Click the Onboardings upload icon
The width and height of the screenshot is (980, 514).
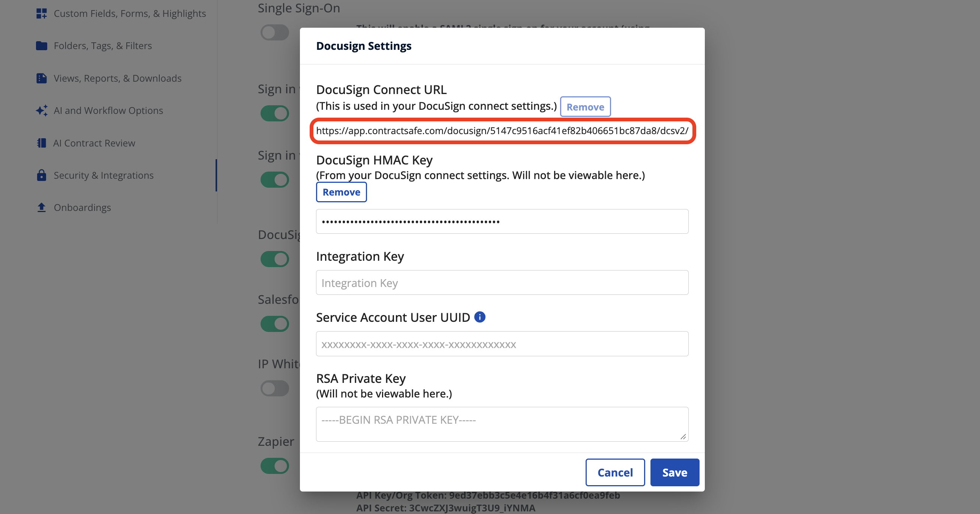pos(42,208)
